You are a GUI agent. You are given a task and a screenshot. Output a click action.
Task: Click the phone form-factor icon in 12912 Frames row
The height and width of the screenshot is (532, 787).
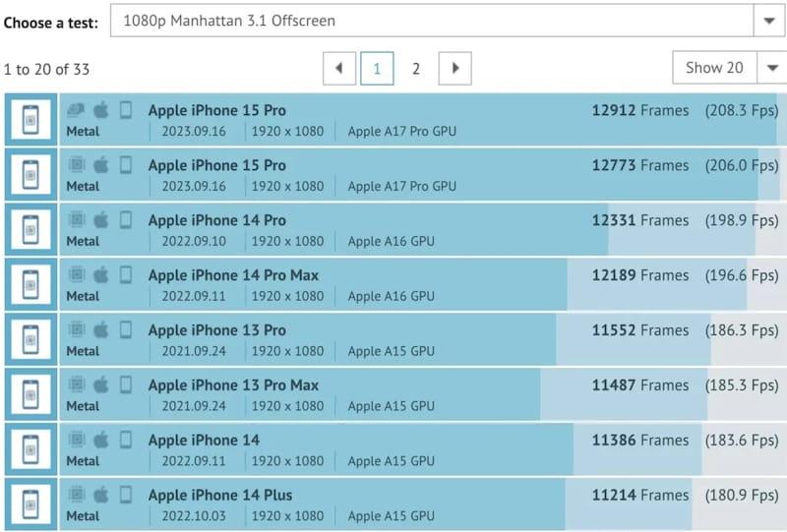click(126, 109)
